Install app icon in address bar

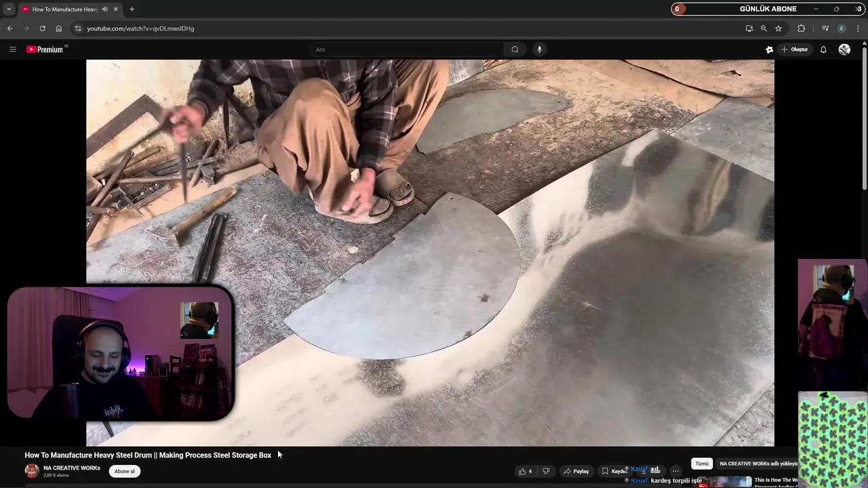(749, 28)
